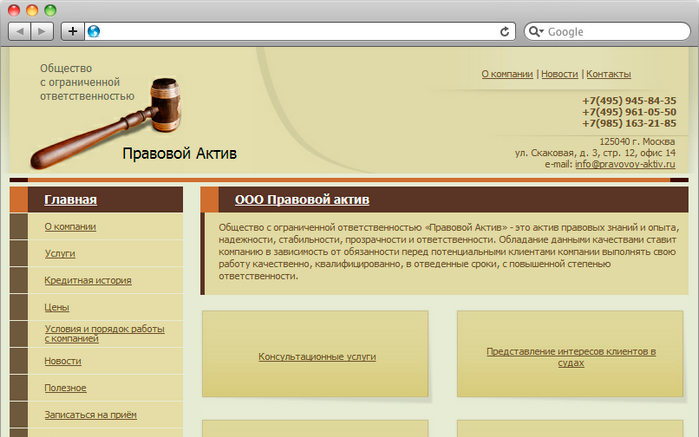This screenshot has width=699, height=437.
Task: Go to 'Контакты' page in the header
Action: click(x=608, y=74)
